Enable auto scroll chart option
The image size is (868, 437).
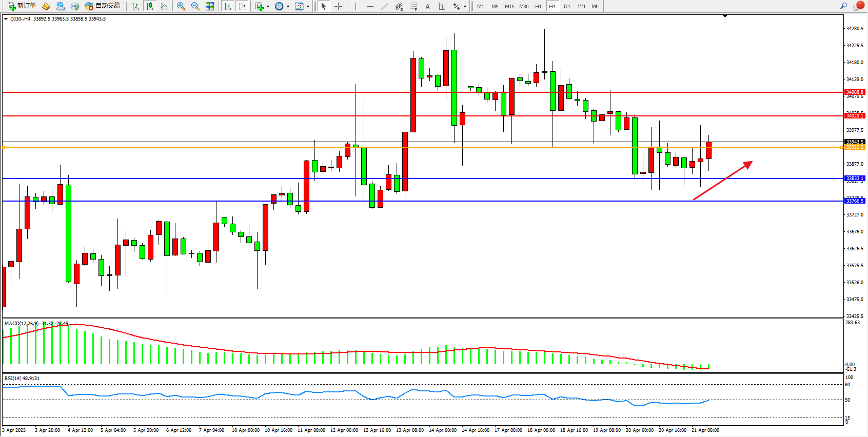[228, 6]
